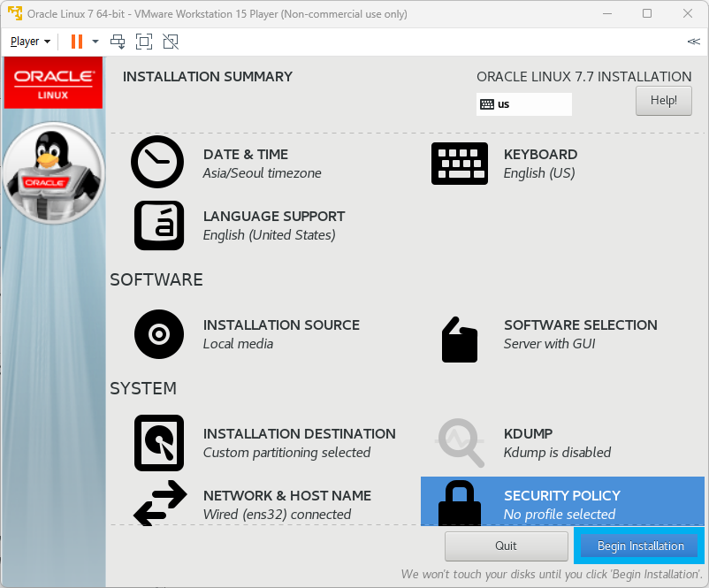
Task: Click the us keyboard layout indicator
Action: coord(524,104)
